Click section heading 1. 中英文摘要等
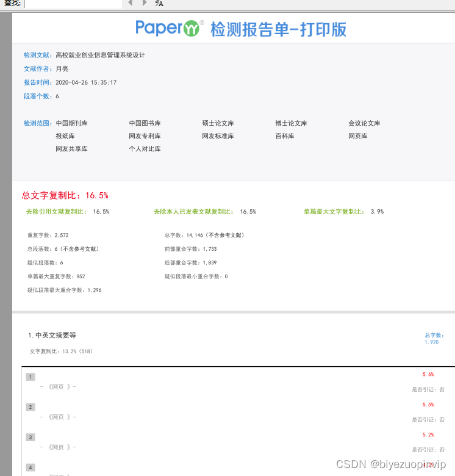Image resolution: width=455 pixels, height=476 pixels. 52,335
